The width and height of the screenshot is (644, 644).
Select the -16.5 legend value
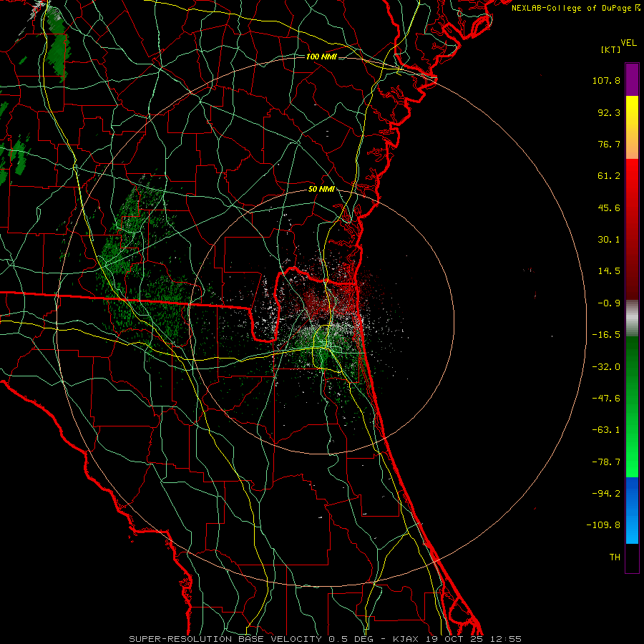[x=606, y=335]
